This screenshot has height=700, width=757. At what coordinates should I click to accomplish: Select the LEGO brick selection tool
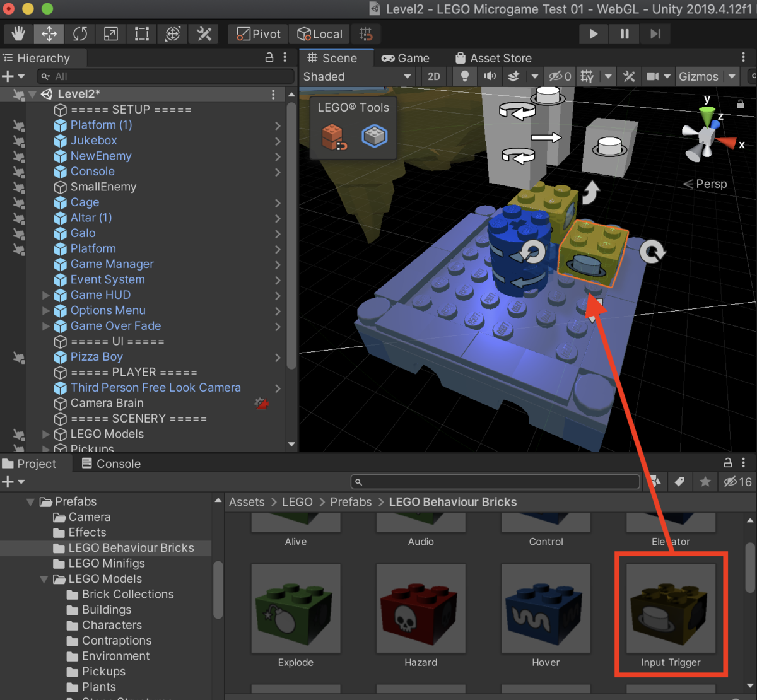coord(374,136)
